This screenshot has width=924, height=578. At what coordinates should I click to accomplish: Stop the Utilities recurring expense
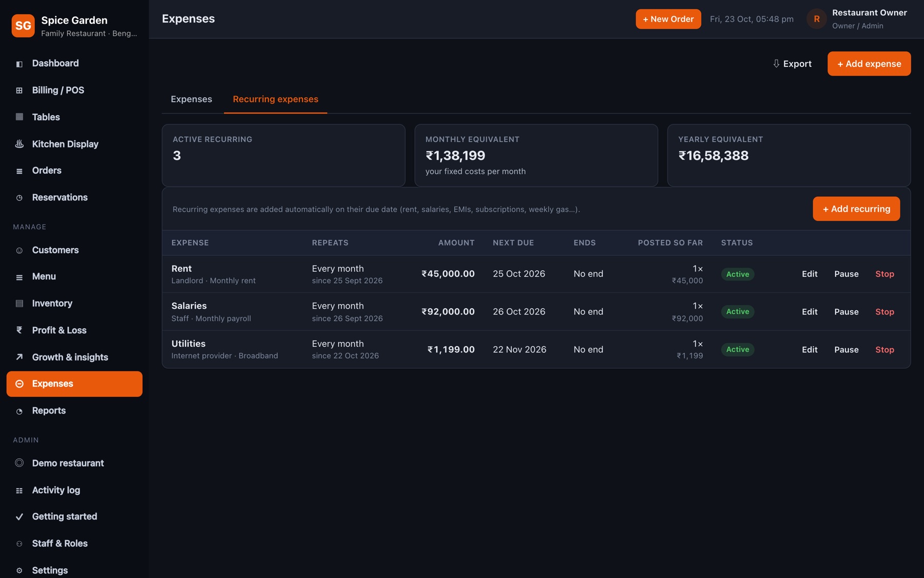[x=884, y=350]
